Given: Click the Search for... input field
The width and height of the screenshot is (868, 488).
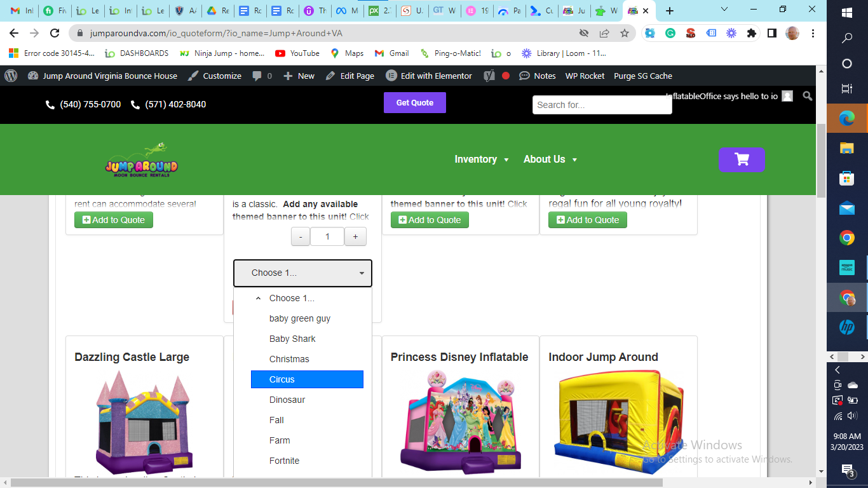Looking at the screenshot, I should point(601,105).
